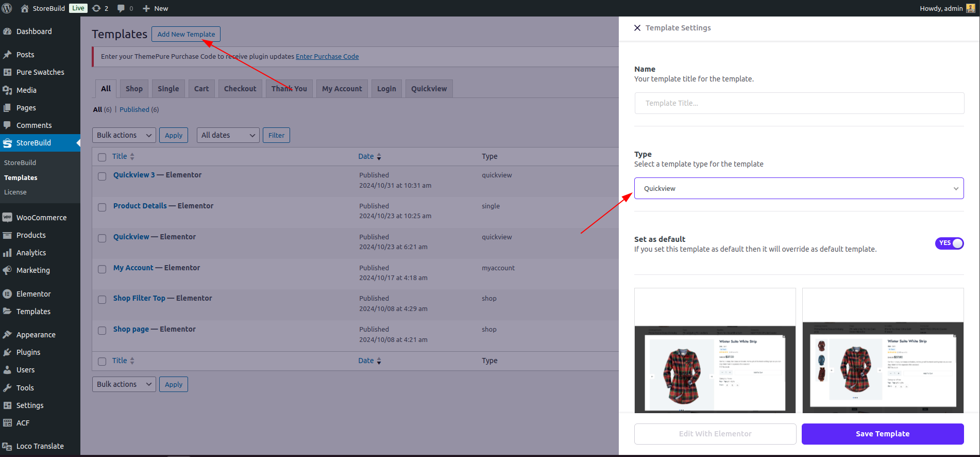Open WooCommerce menu
Screen dimensions: 980x457
click(40, 218)
